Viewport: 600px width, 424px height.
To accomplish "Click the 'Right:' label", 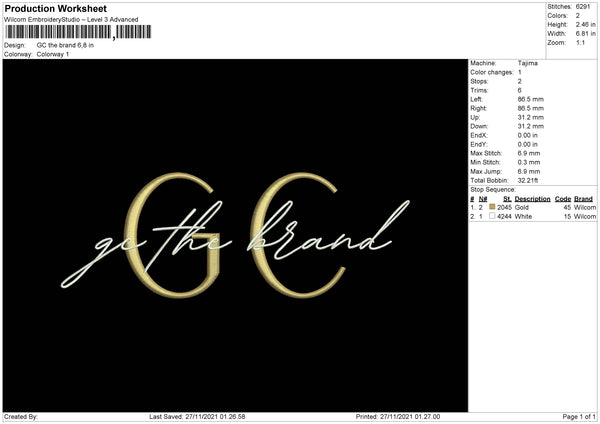I will 478,108.
